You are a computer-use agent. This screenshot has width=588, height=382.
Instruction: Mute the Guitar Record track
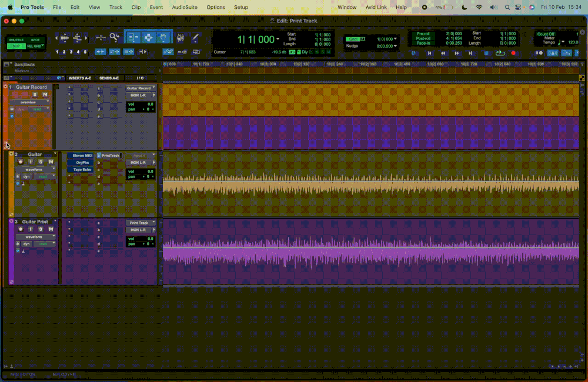tap(45, 94)
